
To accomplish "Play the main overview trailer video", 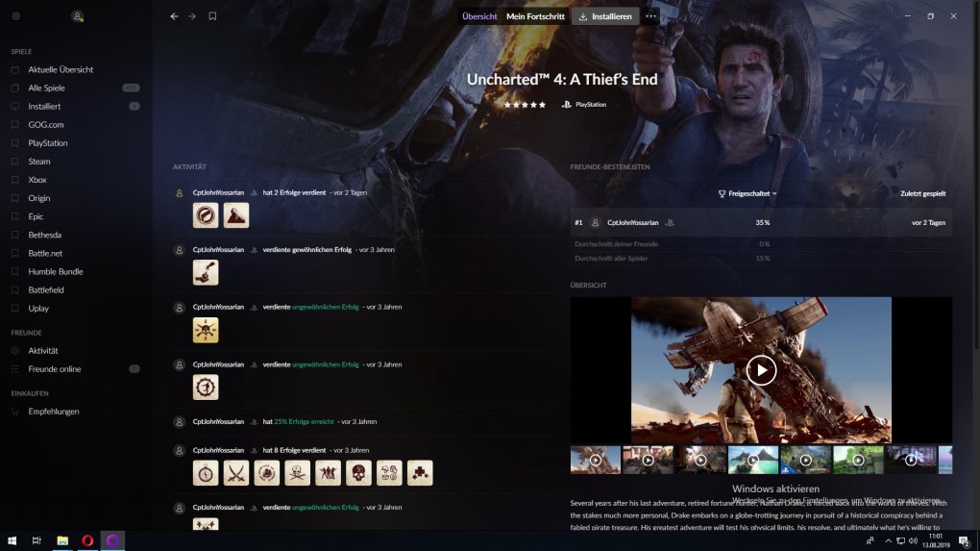I will 761,370.
